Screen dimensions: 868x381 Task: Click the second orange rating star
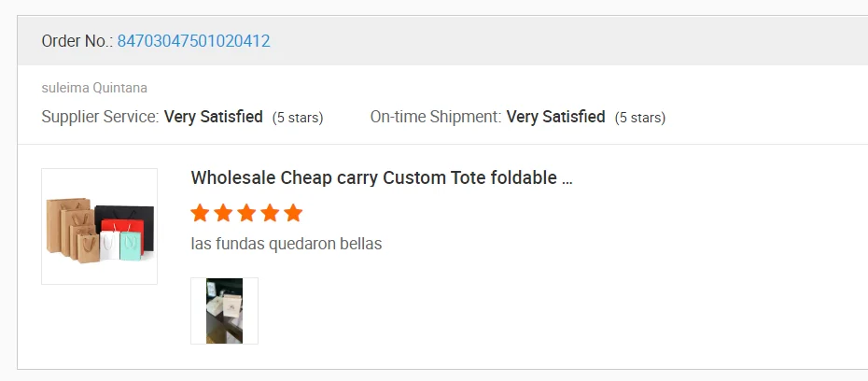coord(223,213)
